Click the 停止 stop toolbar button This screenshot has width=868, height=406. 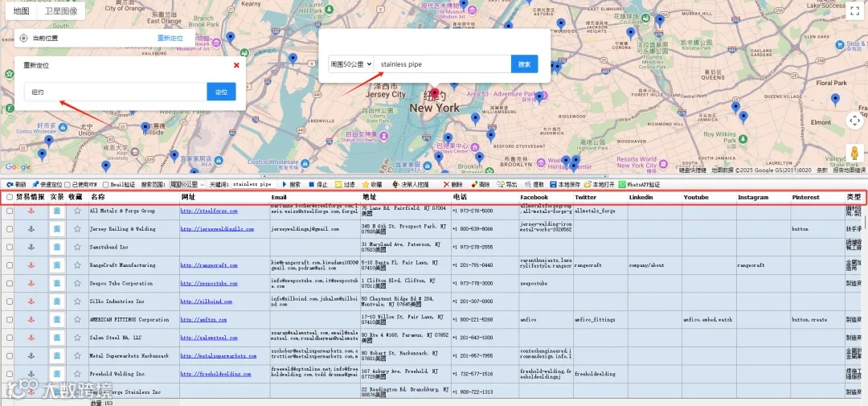click(318, 184)
